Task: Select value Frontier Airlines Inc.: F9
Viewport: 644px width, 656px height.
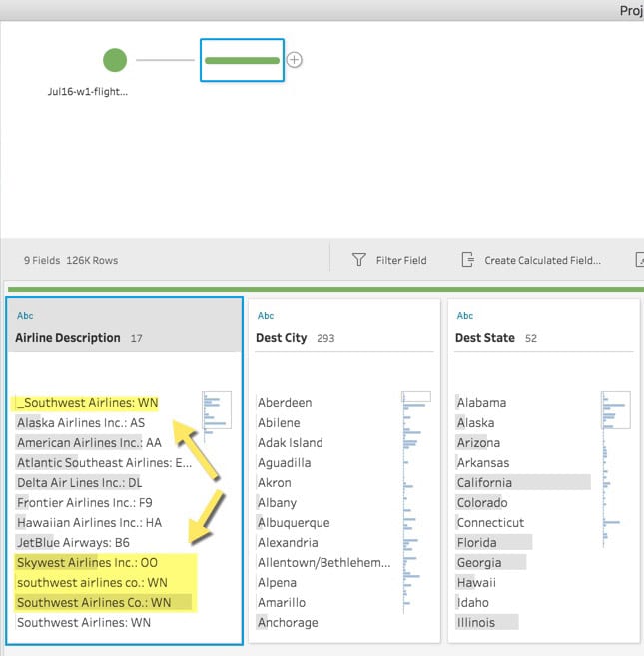Action: pos(84,503)
